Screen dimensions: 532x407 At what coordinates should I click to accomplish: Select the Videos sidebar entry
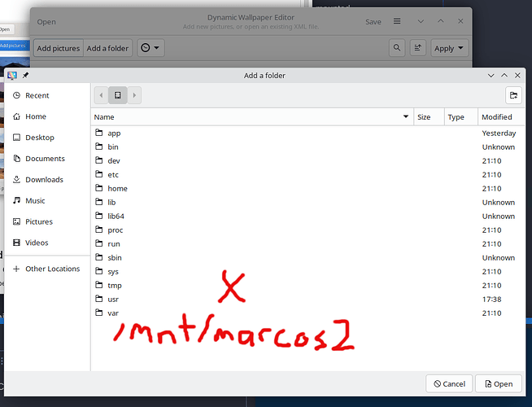(x=47, y=243)
